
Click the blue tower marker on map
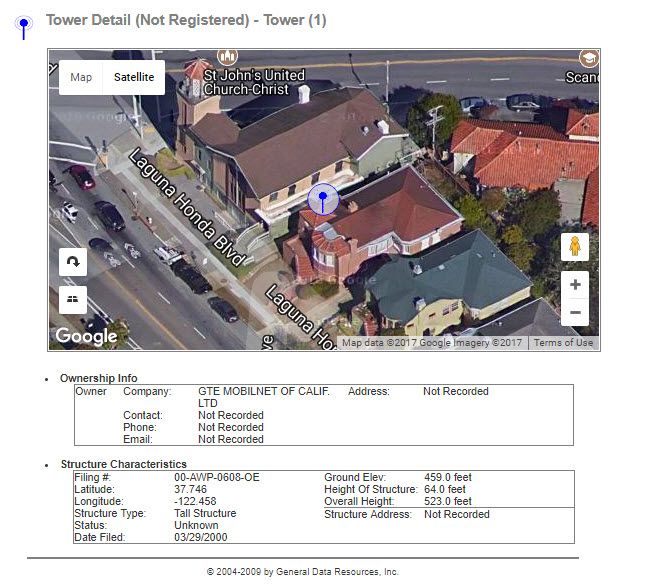tap(322, 200)
